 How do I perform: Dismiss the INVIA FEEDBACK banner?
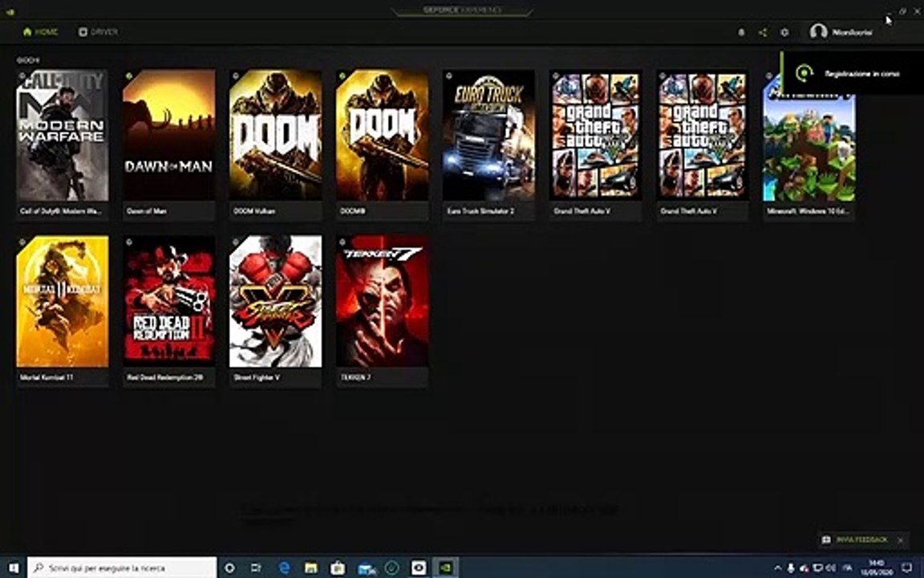[x=900, y=539]
